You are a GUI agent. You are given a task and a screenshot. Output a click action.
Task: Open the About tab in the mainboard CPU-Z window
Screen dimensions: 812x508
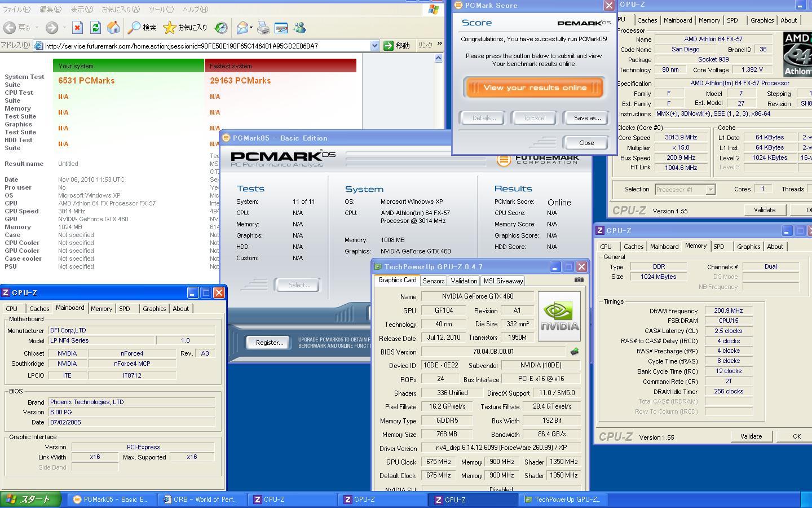pos(181,309)
